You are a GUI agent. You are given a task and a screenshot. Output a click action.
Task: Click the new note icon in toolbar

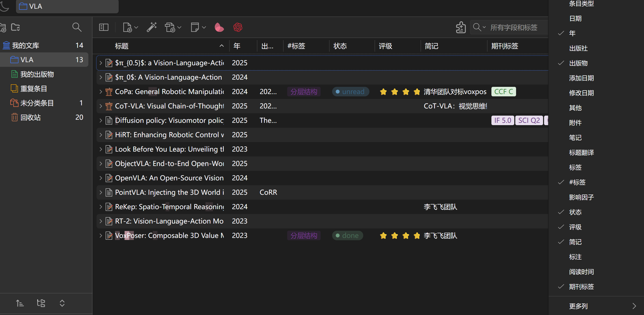coord(195,27)
